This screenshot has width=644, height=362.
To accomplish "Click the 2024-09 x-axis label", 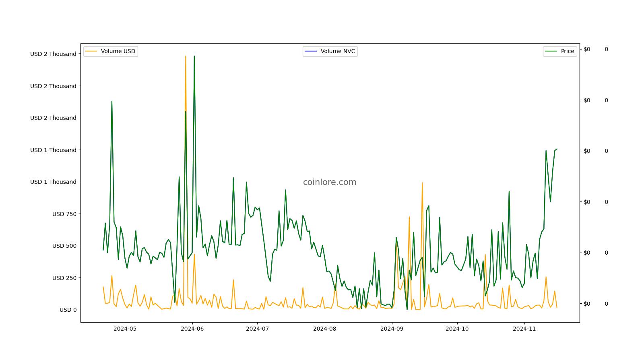I will 392,329.
